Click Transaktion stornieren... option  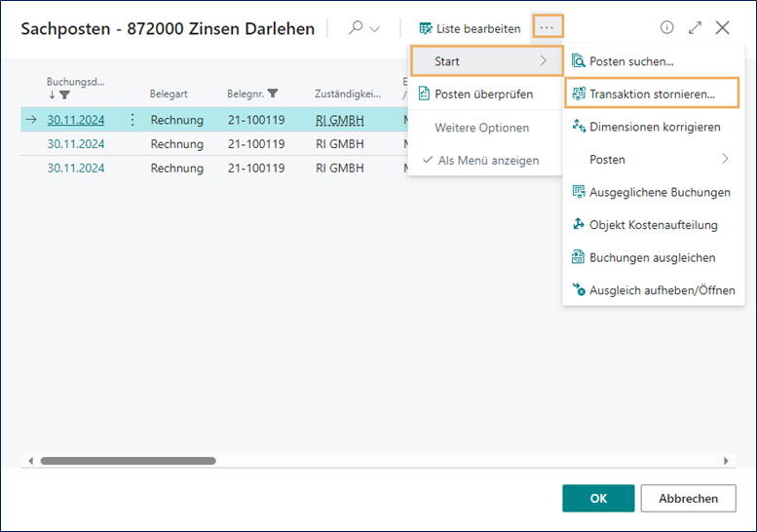click(651, 95)
